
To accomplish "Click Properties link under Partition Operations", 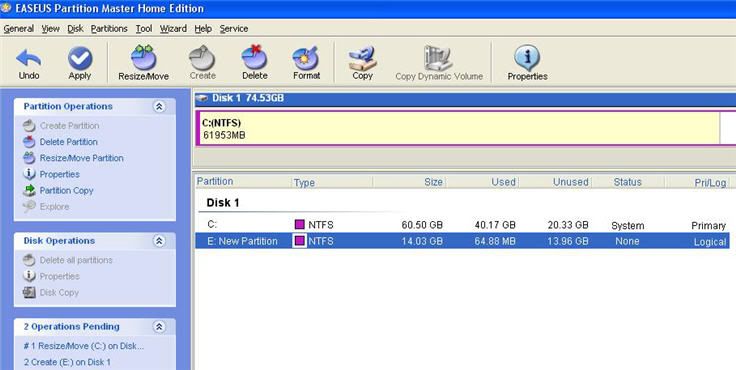I will point(59,174).
